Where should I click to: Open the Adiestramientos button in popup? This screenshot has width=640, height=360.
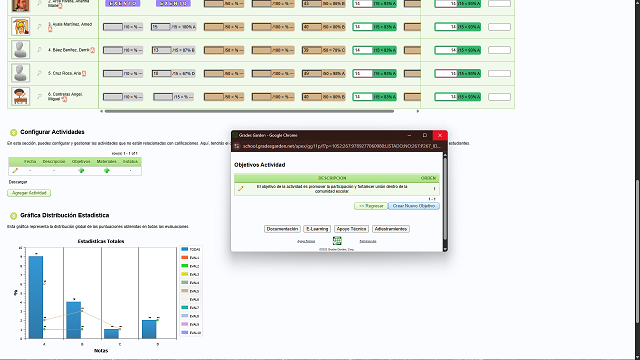pos(391,229)
